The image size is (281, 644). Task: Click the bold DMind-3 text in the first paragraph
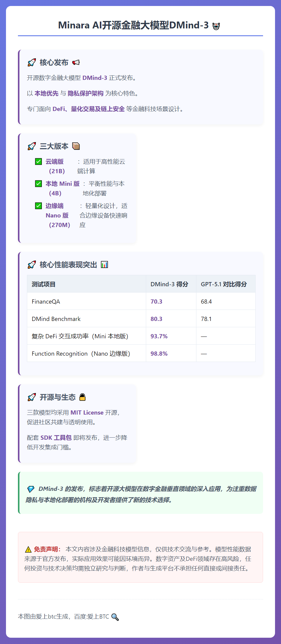[95, 78]
